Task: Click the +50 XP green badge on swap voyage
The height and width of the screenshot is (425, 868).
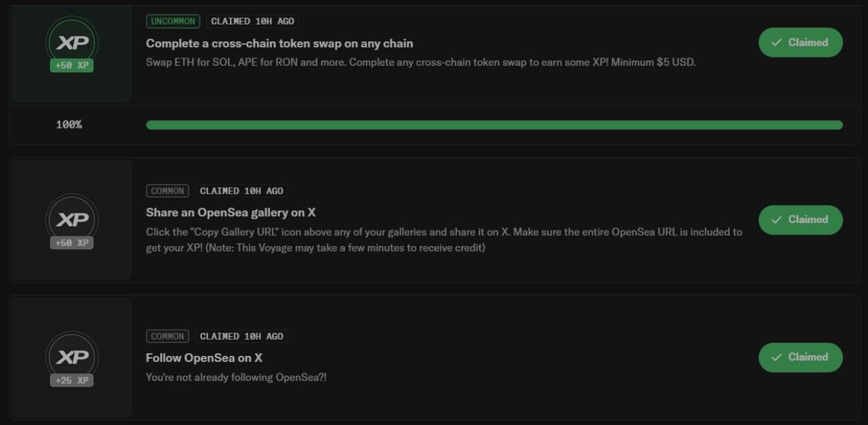Action: (x=72, y=66)
